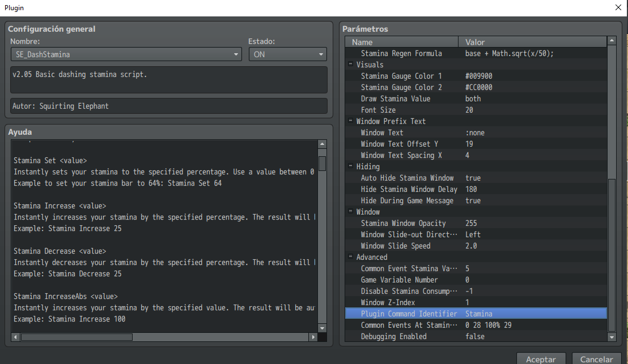This screenshot has height=364, width=628.
Task: Click the parameters list scroll down arrow
Action: 612,337
